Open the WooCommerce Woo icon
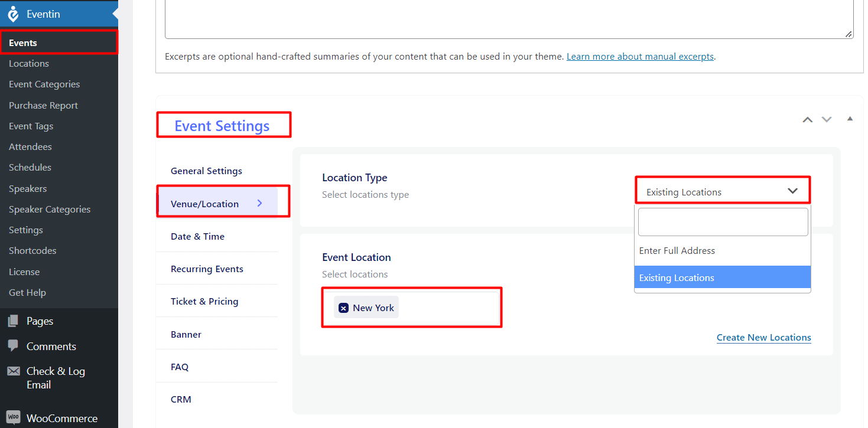This screenshot has height=428, width=868. (x=13, y=418)
